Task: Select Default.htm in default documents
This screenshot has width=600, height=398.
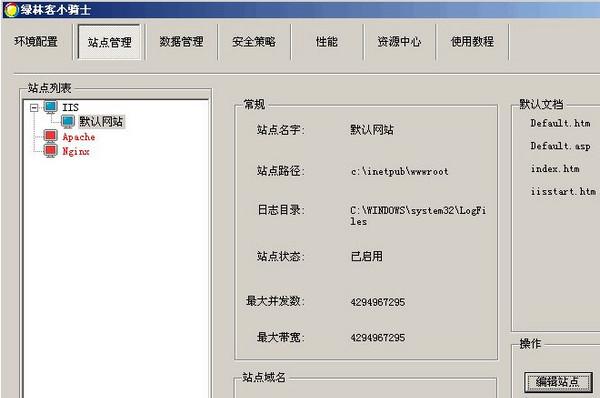Action: click(x=560, y=123)
